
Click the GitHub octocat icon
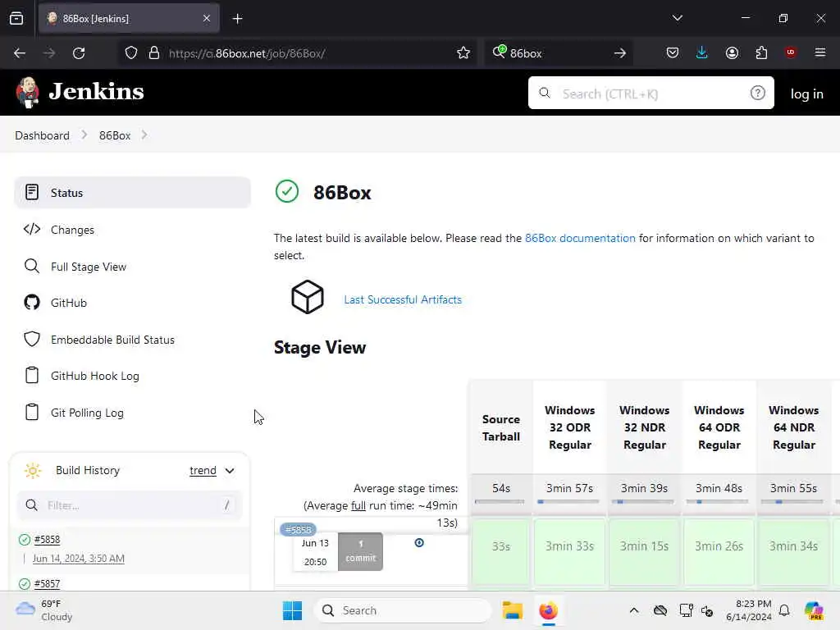coord(32,302)
